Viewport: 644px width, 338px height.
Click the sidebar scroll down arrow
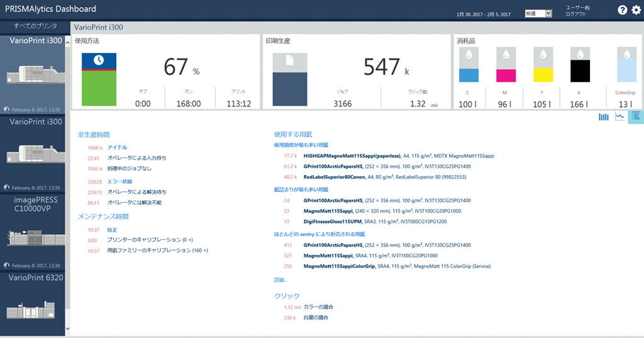pos(68,329)
